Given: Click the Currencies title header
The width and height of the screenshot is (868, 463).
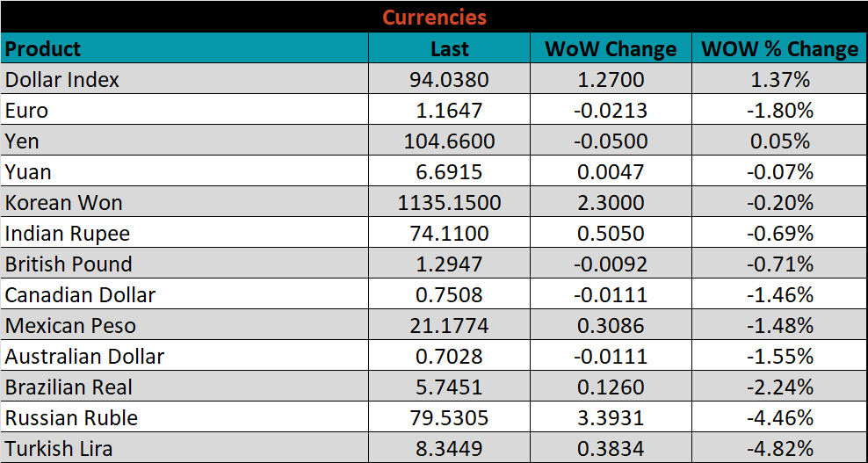Looking at the screenshot, I should pos(434,17).
